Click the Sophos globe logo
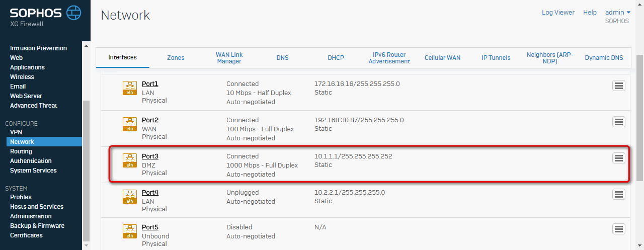 73,12
